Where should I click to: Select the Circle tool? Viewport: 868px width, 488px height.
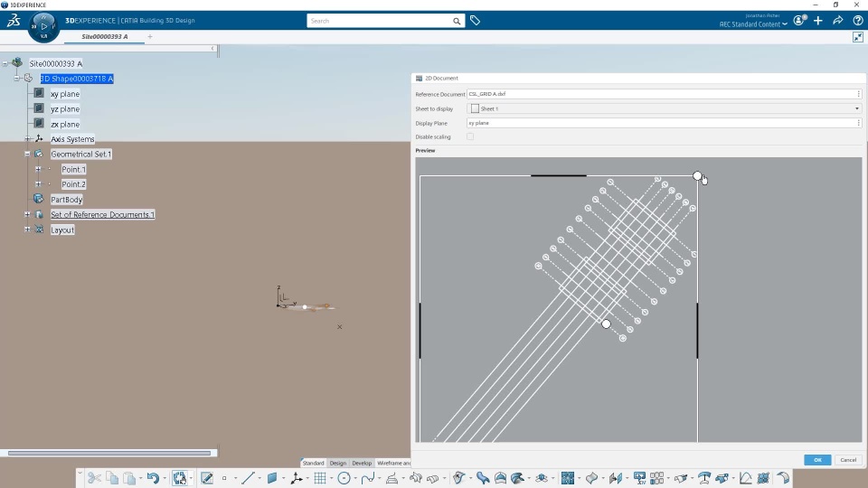point(344,478)
